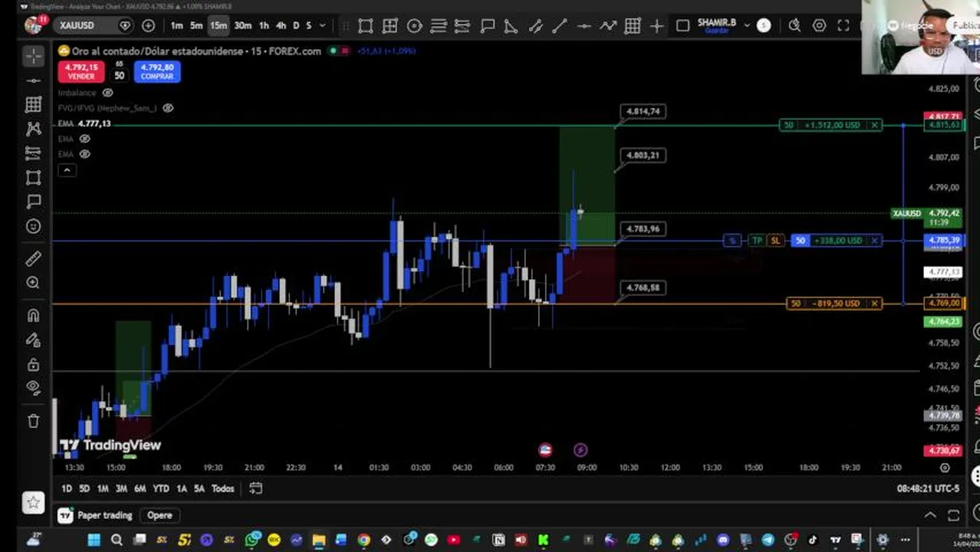Select the text note flag tool
Image resolution: width=980 pixels, height=552 pixels.
pos(33,202)
